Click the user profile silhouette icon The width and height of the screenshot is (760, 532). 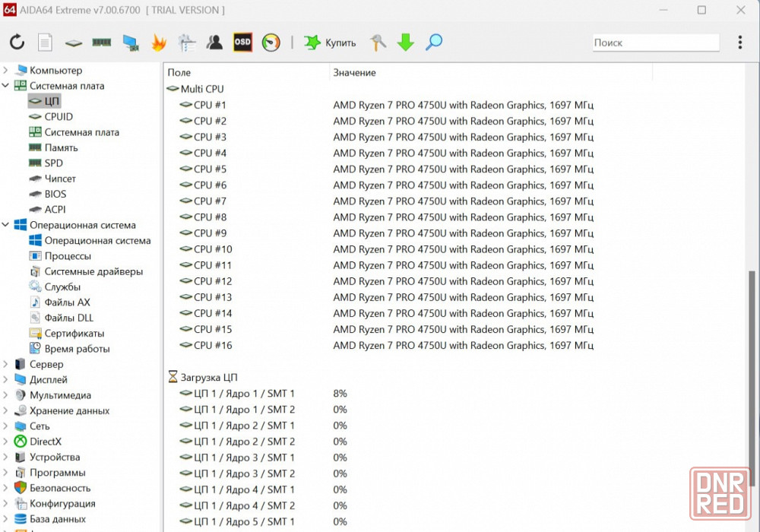215,43
